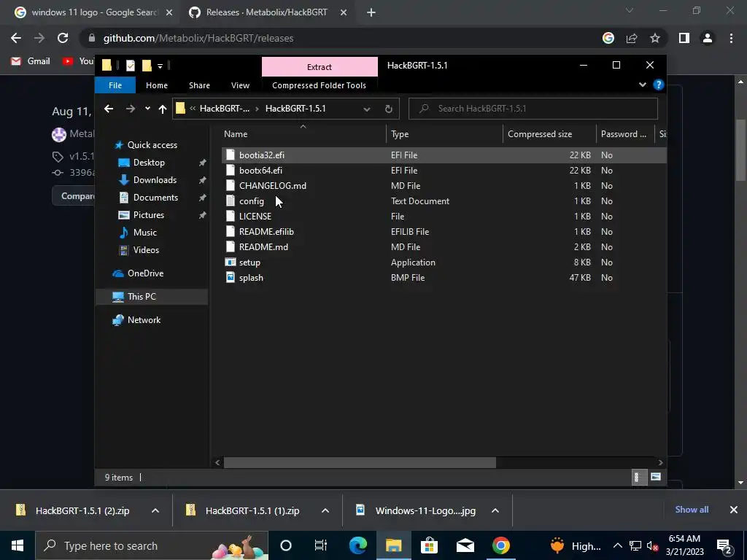Close the downloads bar
This screenshot has width=747, height=560.
click(x=734, y=510)
